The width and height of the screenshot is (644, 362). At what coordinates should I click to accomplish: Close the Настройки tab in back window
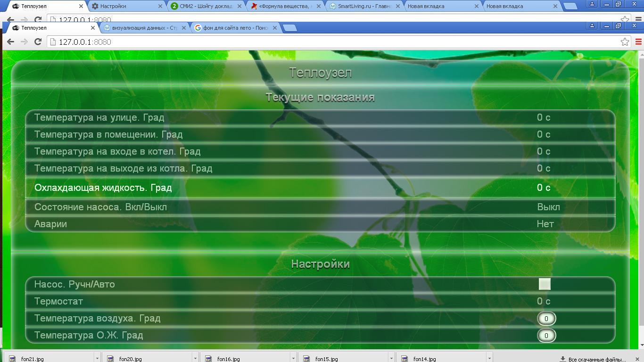(160, 6)
